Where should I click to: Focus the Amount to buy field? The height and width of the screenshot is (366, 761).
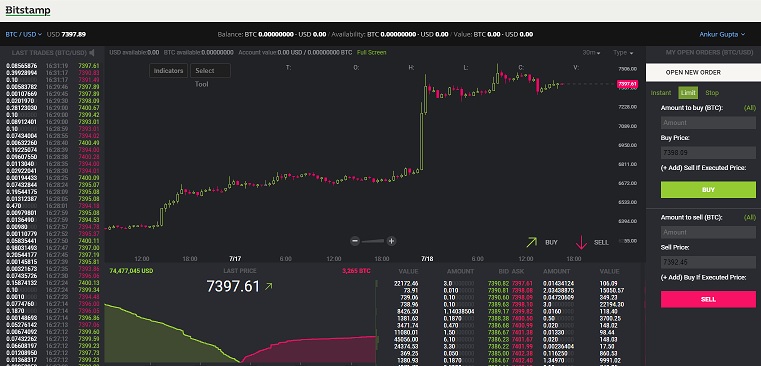click(x=708, y=123)
